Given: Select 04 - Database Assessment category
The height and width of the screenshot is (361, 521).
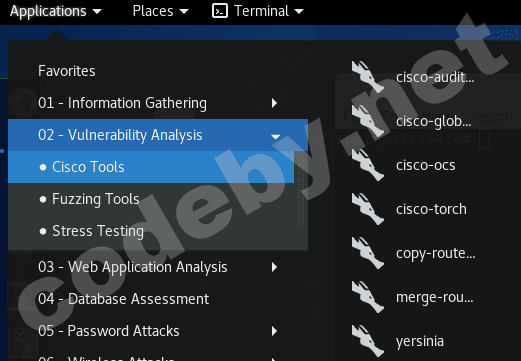Looking at the screenshot, I should tap(124, 299).
